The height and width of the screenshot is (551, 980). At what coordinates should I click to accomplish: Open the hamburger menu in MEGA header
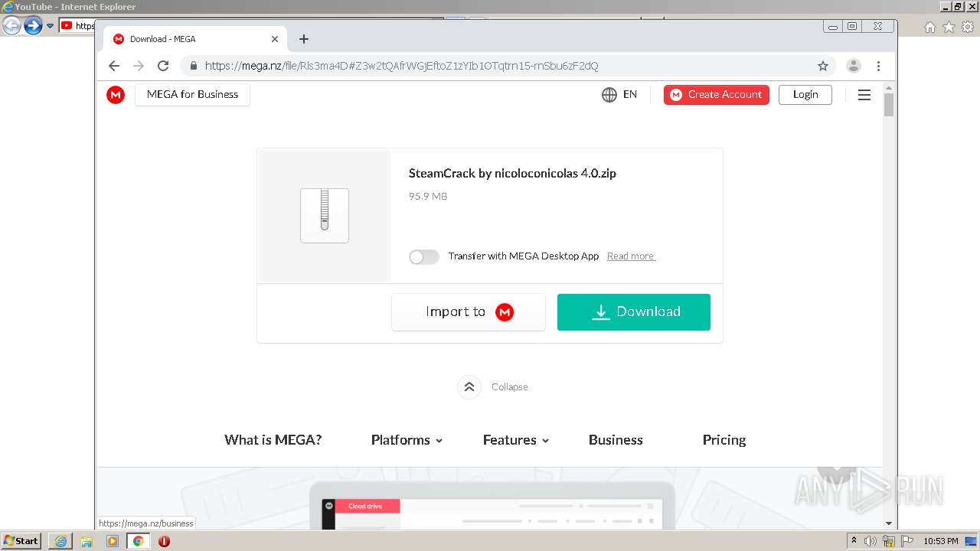pyautogui.click(x=864, y=95)
